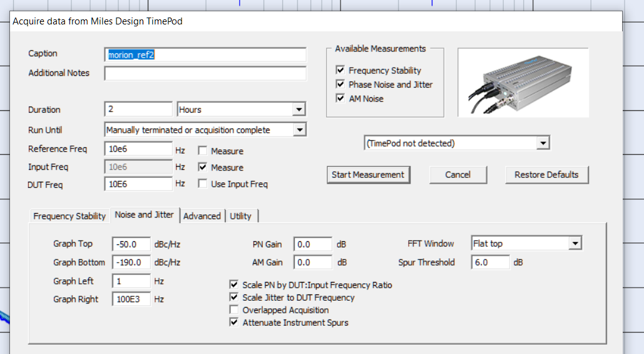Enable Overlapped Acquisition checkbox
Viewport: 644px width, 354px height.
click(x=234, y=310)
